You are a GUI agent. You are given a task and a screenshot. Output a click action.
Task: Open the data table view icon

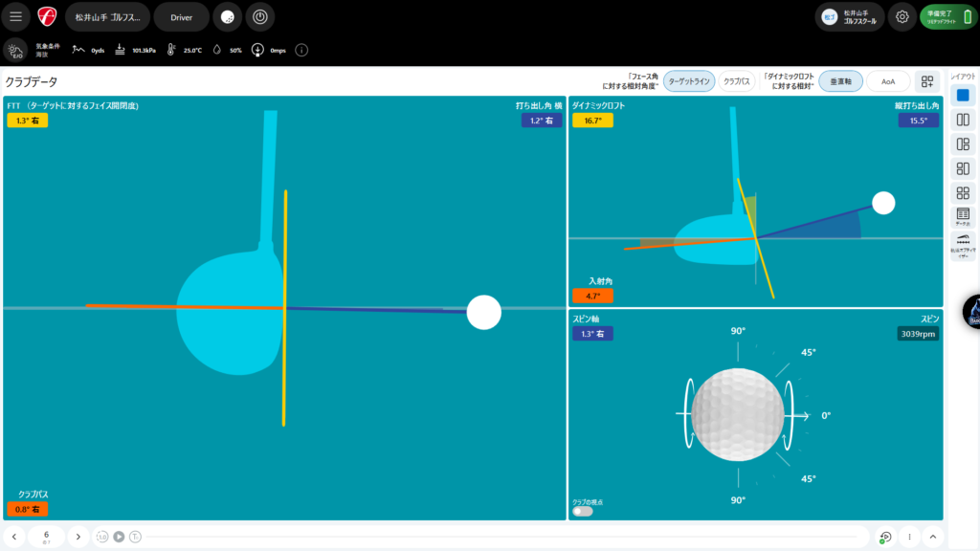click(x=963, y=217)
